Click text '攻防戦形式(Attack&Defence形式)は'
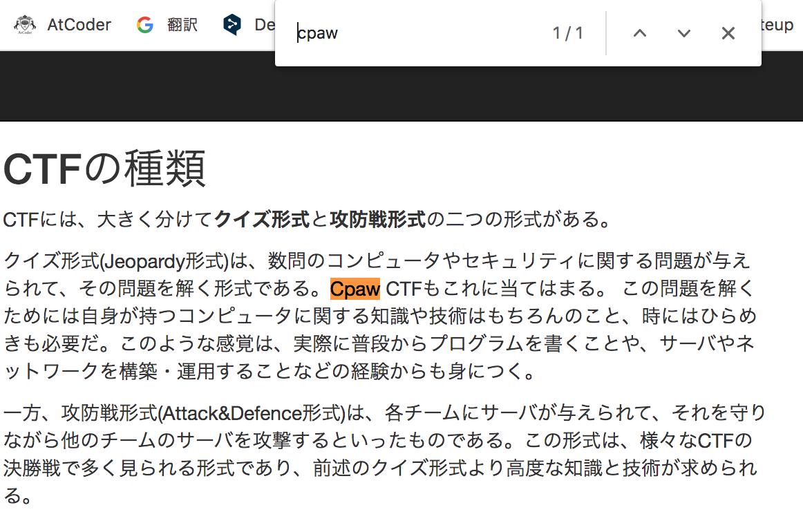 point(212,413)
